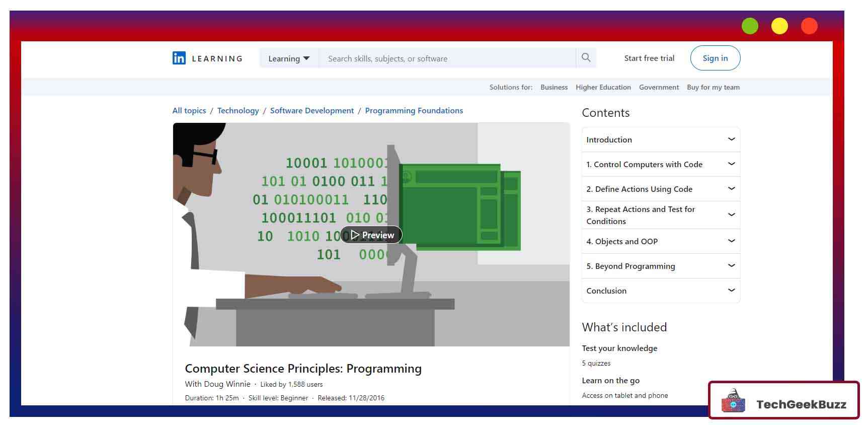Expand Control Computers with Code section

661,164
